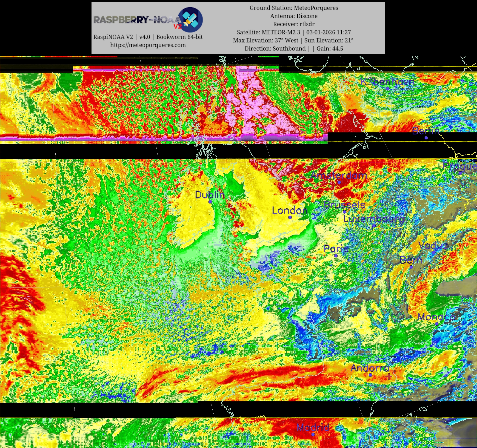Click the Berlin city marker dot

coord(426,138)
